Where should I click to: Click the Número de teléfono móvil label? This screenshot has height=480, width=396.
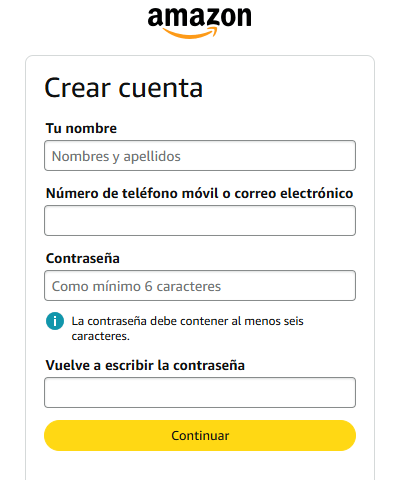tap(132, 194)
